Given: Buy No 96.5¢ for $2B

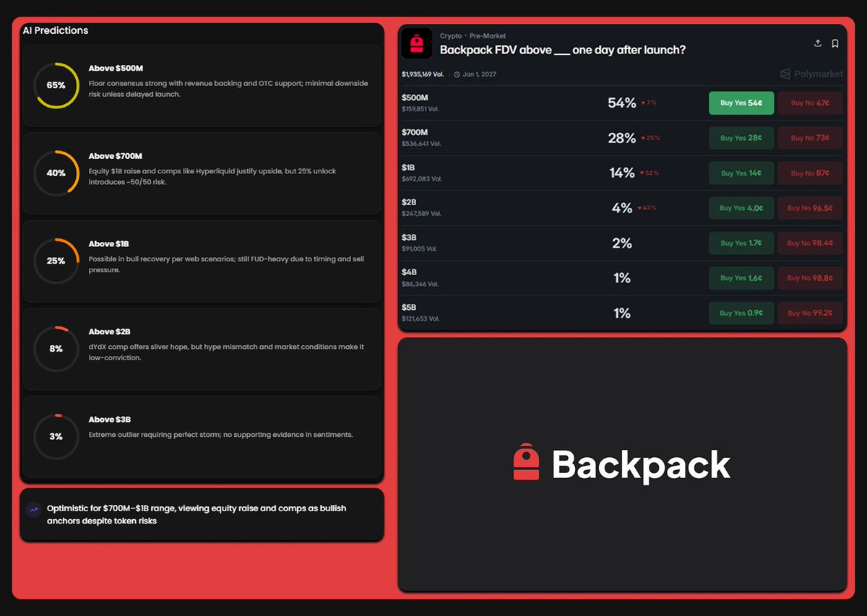Looking at the screenshot, I should coord(810,208).
